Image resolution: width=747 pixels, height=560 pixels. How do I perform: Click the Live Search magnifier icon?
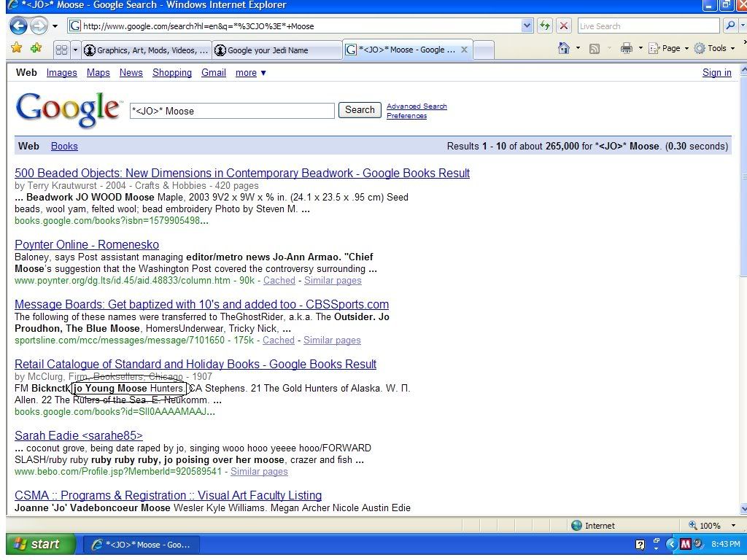(x=729, y=26)
